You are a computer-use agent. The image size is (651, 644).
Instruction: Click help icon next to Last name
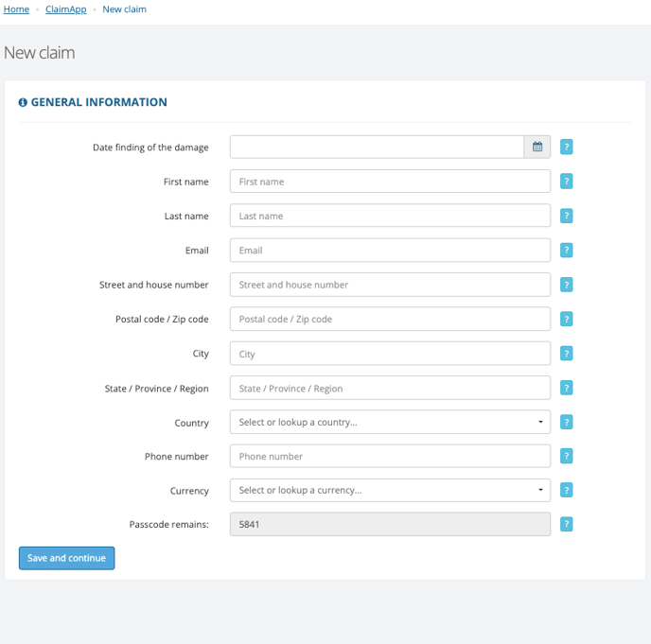(x=566, y=216)
